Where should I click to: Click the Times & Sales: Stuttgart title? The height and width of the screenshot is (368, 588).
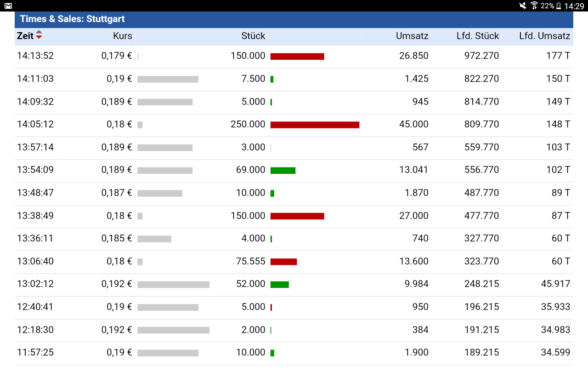[x=73, y=19]
